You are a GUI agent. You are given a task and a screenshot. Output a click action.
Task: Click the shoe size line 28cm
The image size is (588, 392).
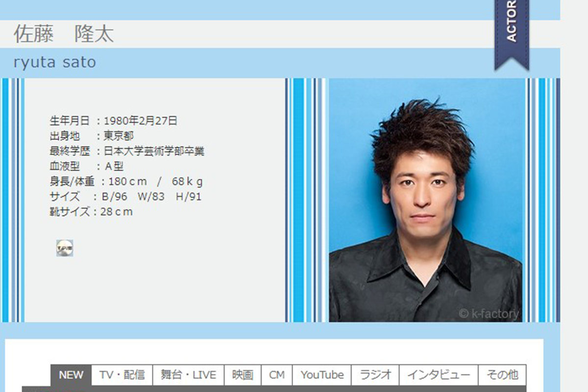click(91, 212)
